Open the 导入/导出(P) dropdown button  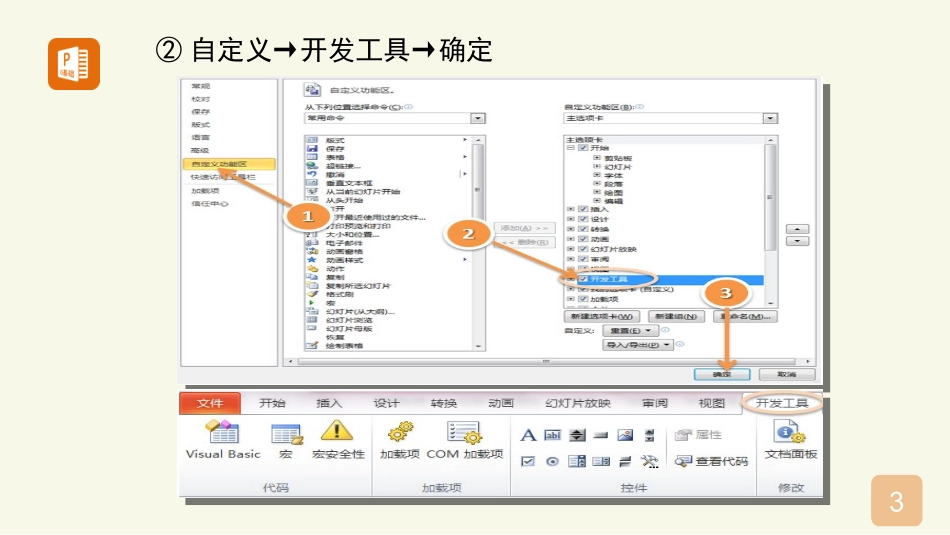(x=638, y=345)
